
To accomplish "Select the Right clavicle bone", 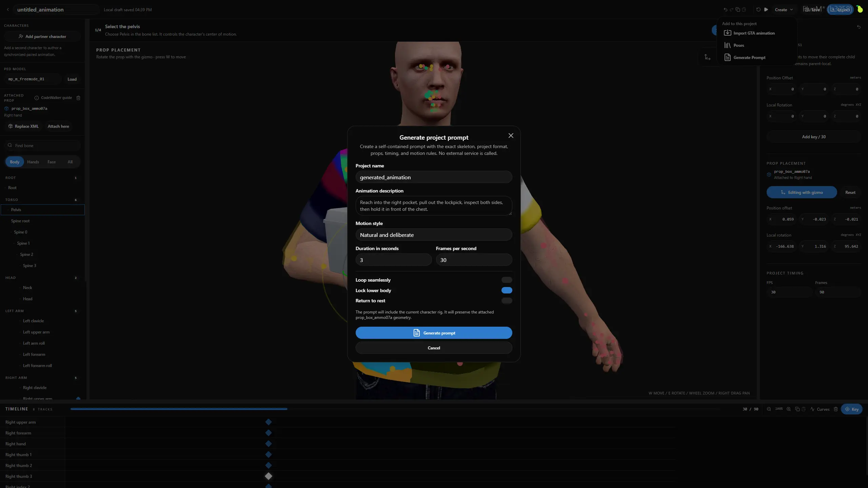I will (42, 387).
